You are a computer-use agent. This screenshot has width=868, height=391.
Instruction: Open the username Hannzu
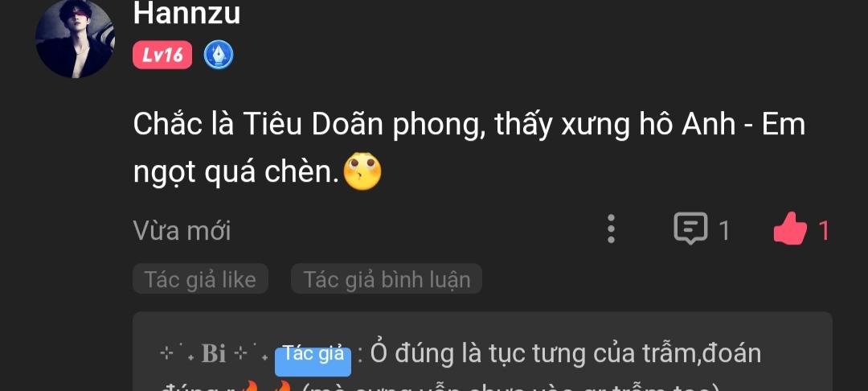[186, 14]
